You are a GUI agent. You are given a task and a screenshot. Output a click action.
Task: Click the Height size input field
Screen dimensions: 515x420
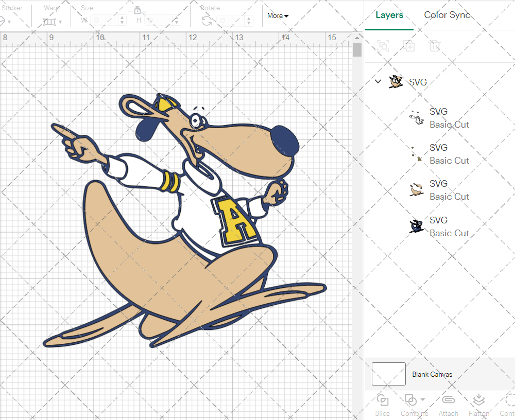pos(159,21)
